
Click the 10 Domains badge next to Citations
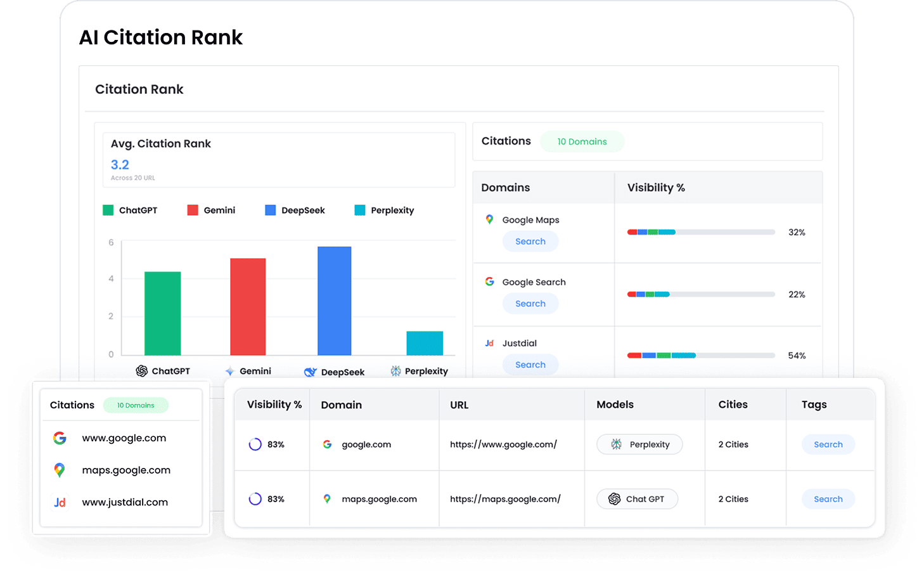pos(582,141)
